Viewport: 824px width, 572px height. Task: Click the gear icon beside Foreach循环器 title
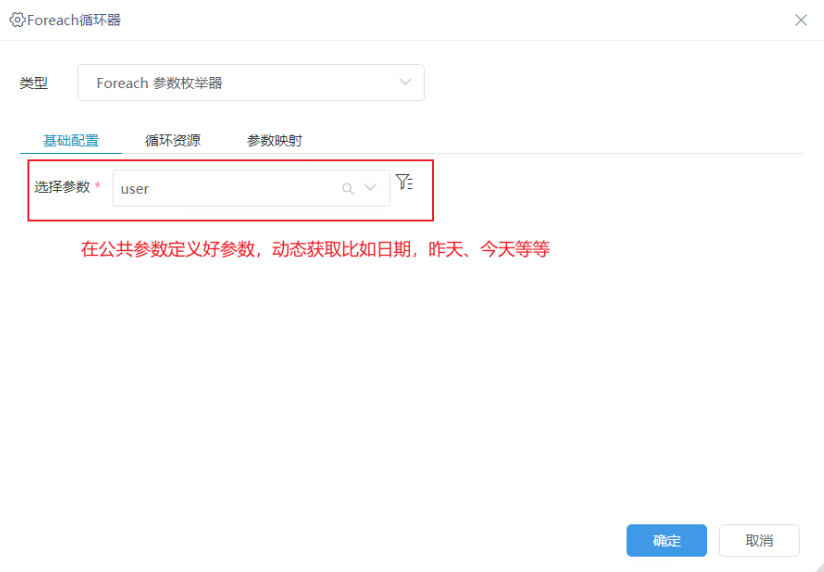tap(17, 20)
